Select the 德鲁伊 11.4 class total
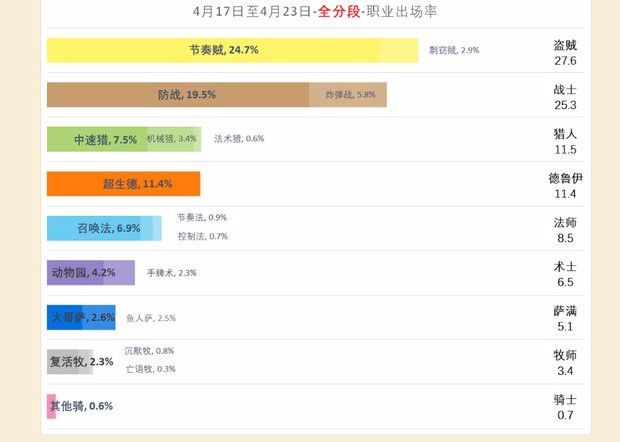The width and height of the screenshot is (620, 442). [x=565, y=186]
